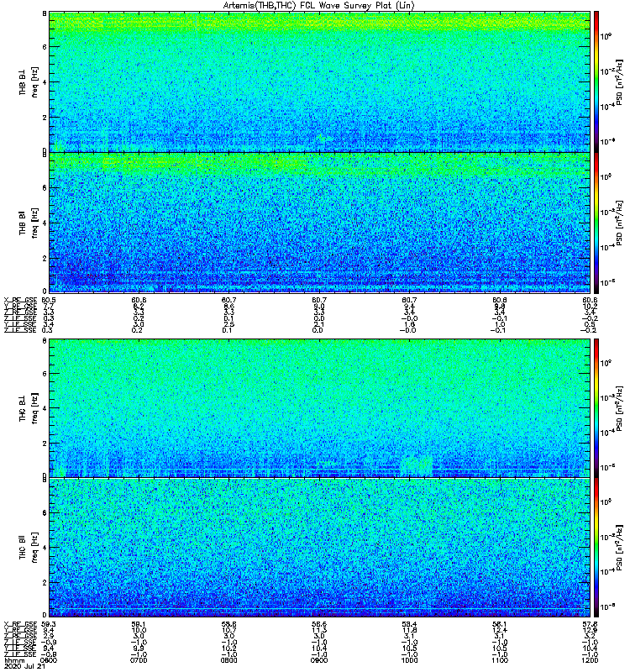
Task: Click the THC position value '59.3'
Action: pyautogui.click(x=49, y=624)
